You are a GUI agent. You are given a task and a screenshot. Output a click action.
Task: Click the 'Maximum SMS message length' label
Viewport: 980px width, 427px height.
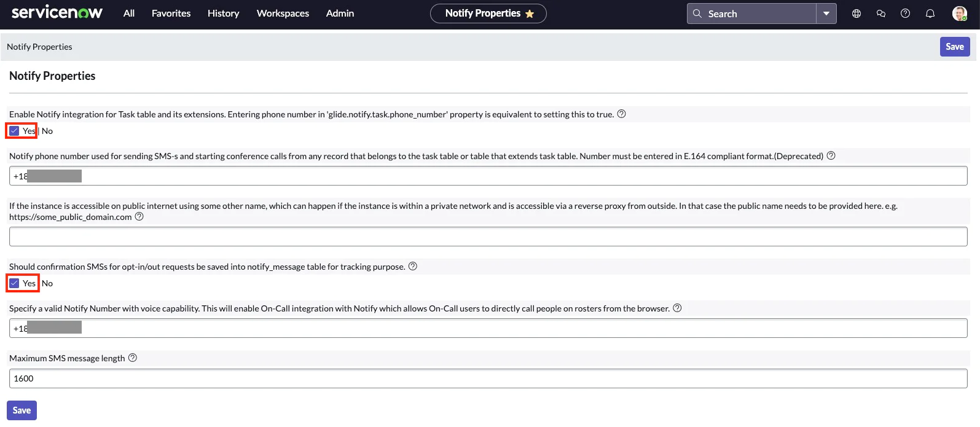[67, 358]
